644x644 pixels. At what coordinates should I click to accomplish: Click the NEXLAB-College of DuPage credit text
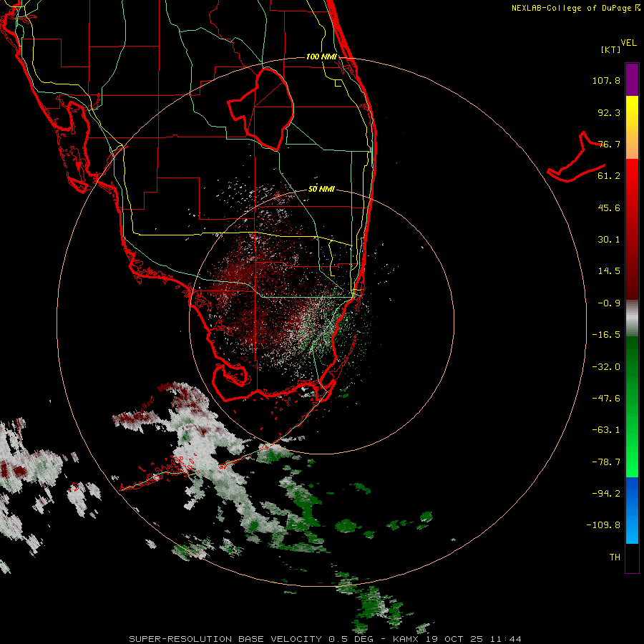[x=575, y=8]
